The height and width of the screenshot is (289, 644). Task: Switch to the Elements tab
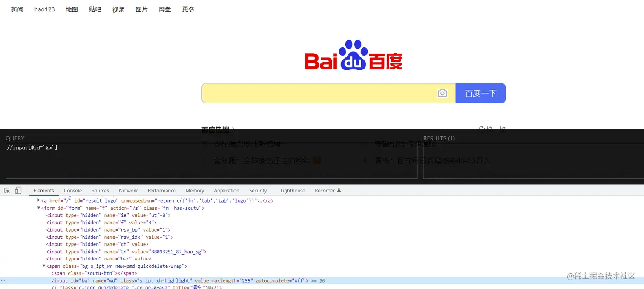pos(44,191)
